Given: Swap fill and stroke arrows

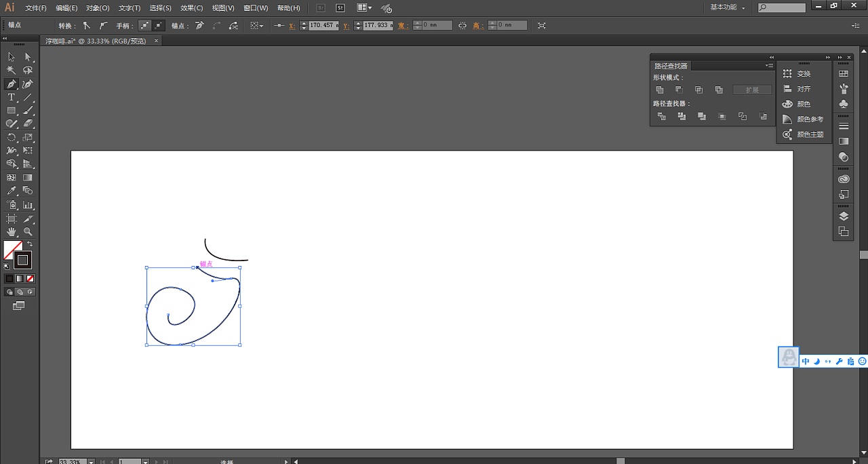Looking at the screenshot, I should click(30, 244).
